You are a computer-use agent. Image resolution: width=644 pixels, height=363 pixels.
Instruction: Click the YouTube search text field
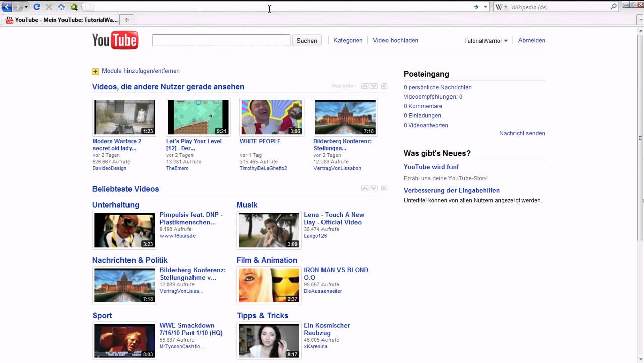pos(221,40)
